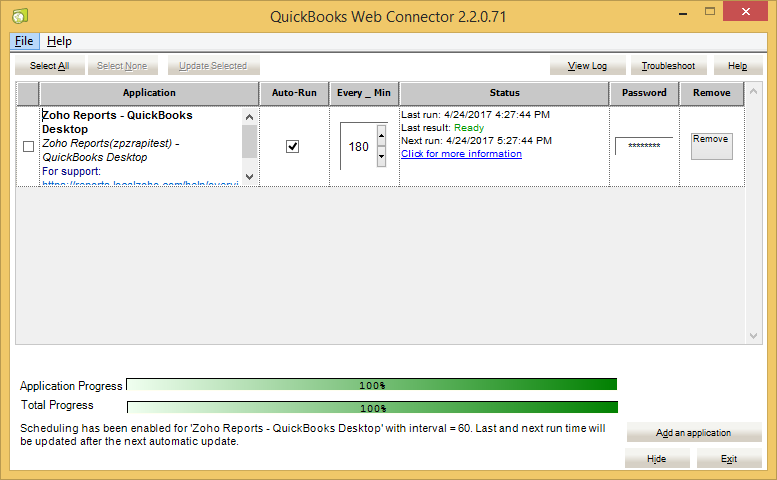Image resolution: width=777 pixels, height=480 pixels.
Task: Click the 'For support:' text
Action: pyautogui.click(x=71, y=171)
